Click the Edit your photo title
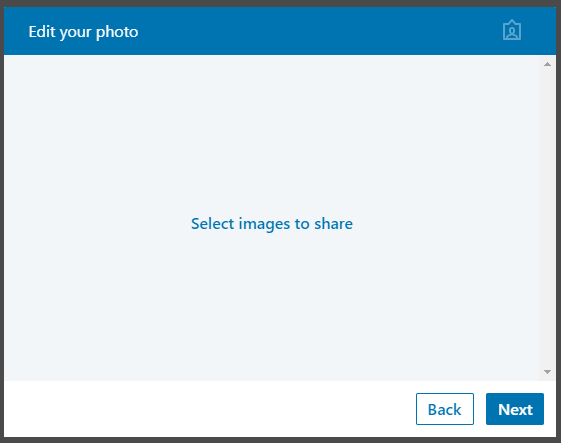 click(83, 32)
